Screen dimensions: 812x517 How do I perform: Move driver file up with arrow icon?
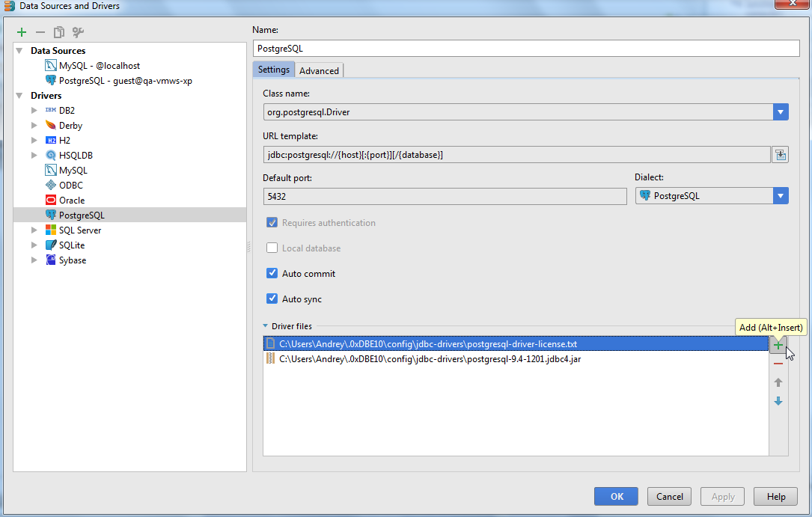pos(778,382)
